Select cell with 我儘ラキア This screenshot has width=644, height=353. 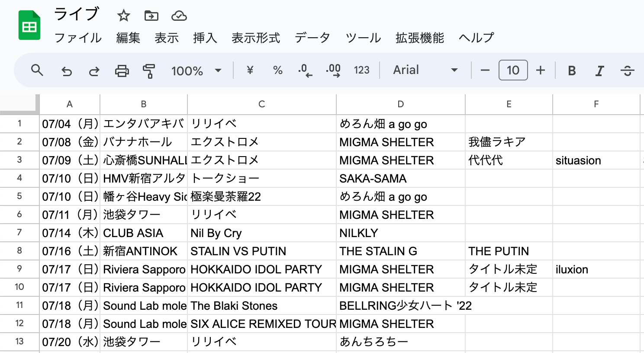(509, 142)
